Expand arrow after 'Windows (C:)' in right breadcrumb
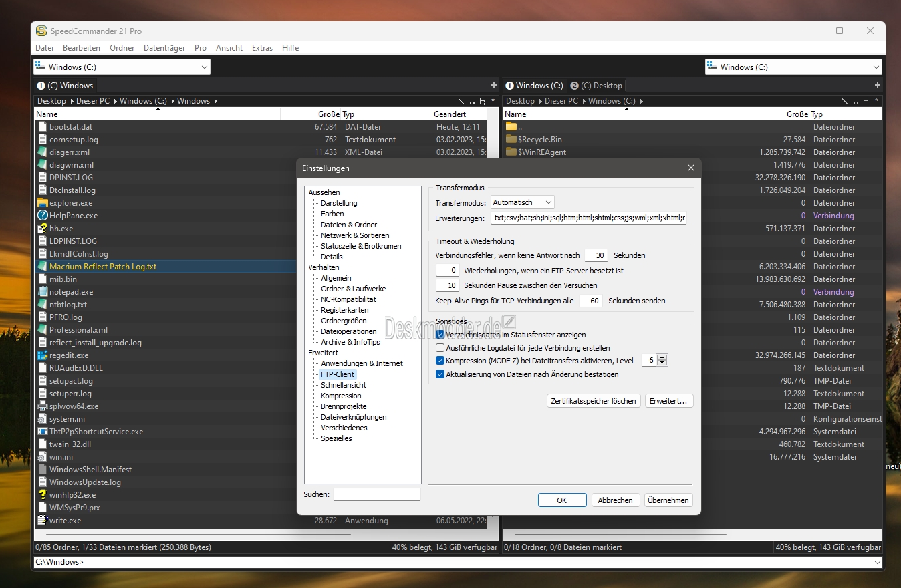 (641, 101)
